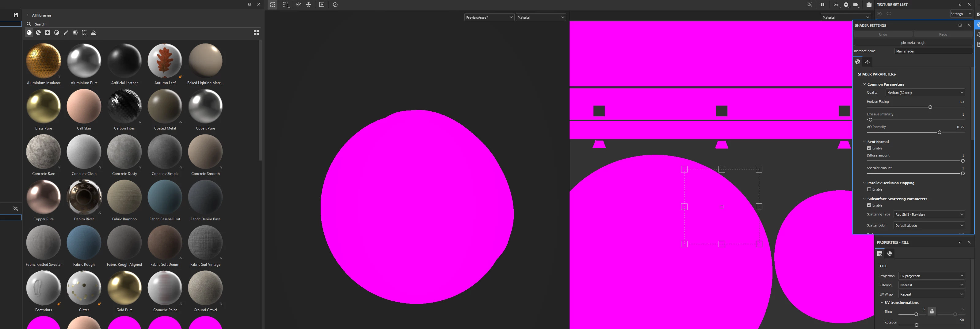The height and width of the screenshot is (329, 980).
Task: Switch to shader mesh-settings tab icon
Action: click(x=868, y=62)
